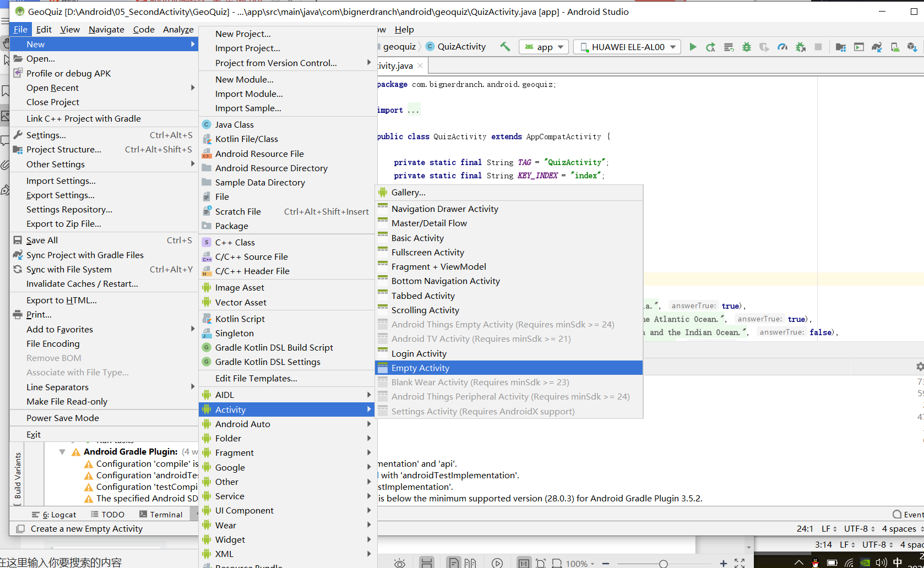Click the zoom slider handle at bottom
Screen dimensions: 924x568
[x=664, y=564]
